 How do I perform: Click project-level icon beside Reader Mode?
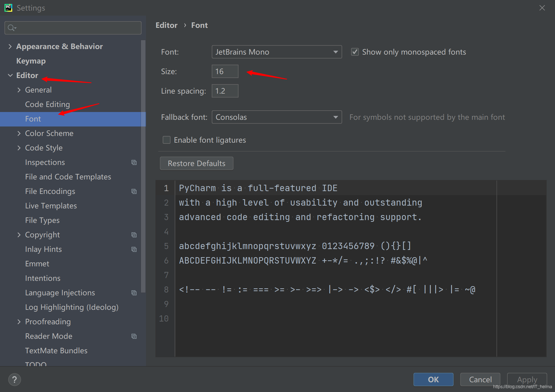point(134,336)
